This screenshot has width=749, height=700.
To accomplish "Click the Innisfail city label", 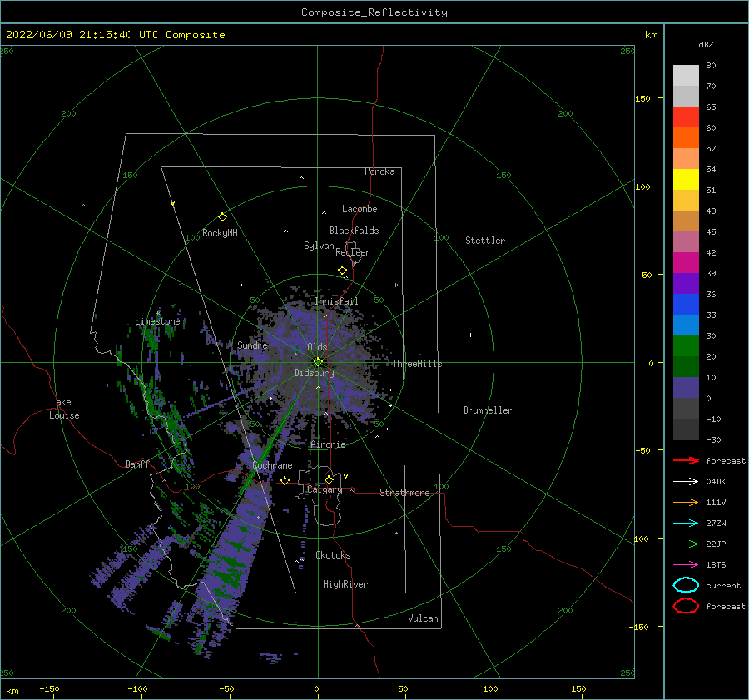I will 337,301.
